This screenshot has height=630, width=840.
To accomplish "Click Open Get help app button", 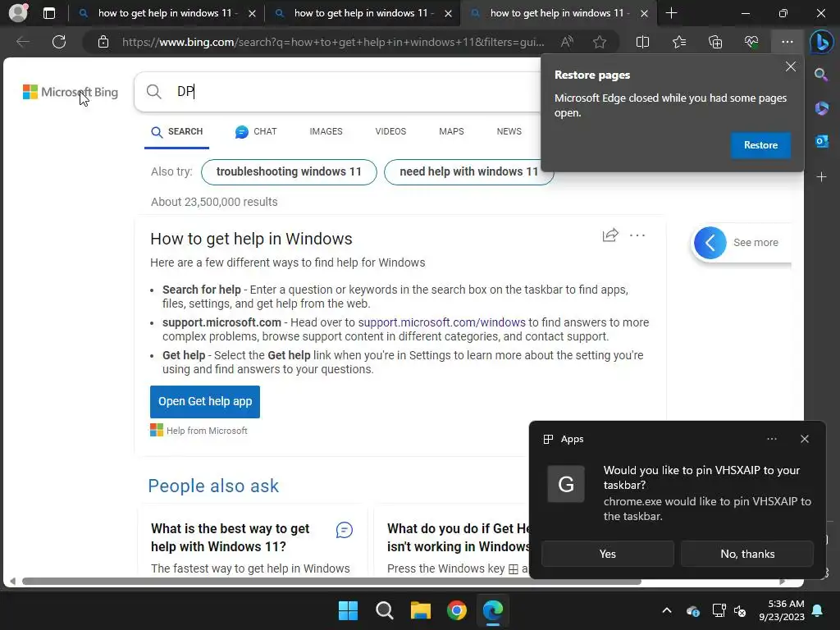I will 205,402.
